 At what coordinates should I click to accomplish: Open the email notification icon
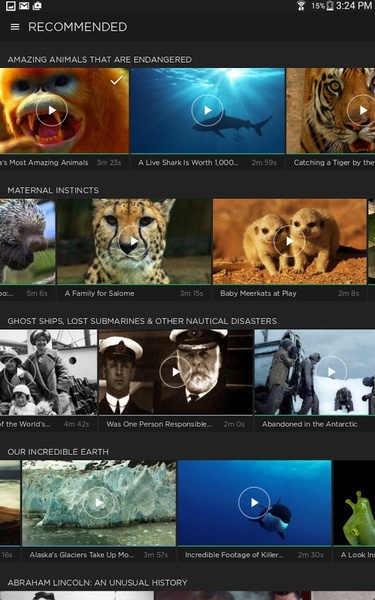[24, 6]
